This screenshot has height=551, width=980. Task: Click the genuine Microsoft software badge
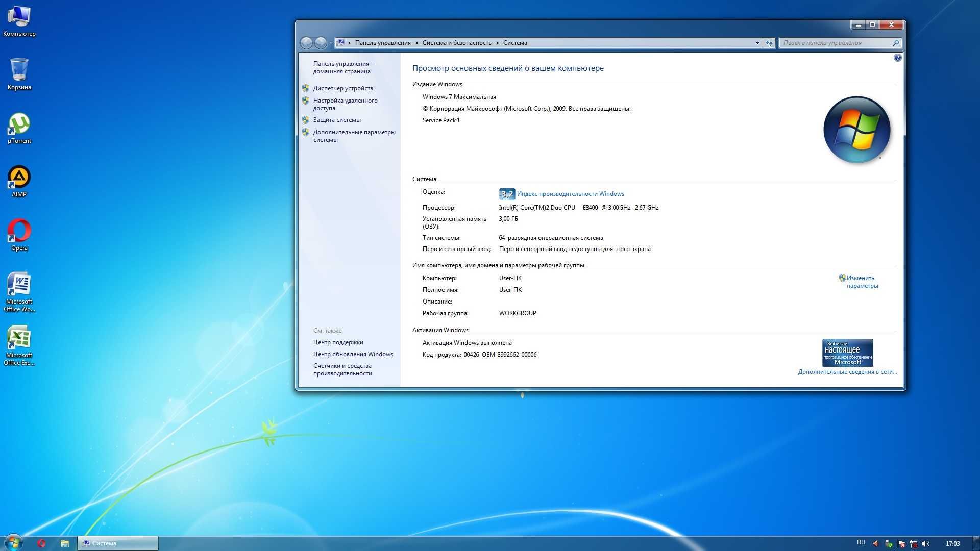tap(847, 353)
